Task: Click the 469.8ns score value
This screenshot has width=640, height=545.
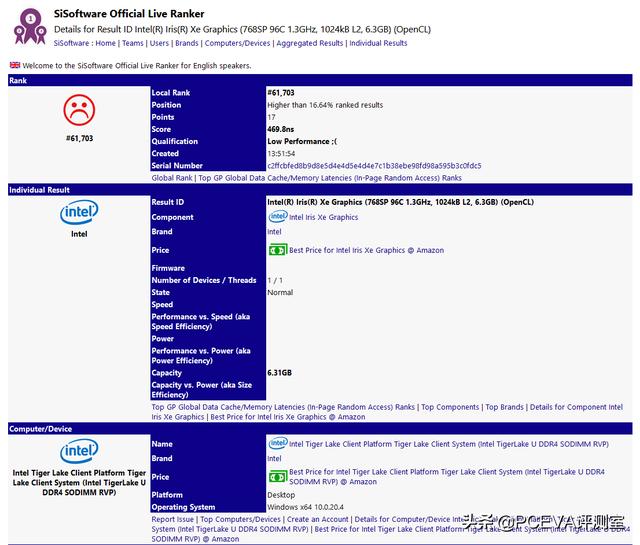Action: (280, 129)
